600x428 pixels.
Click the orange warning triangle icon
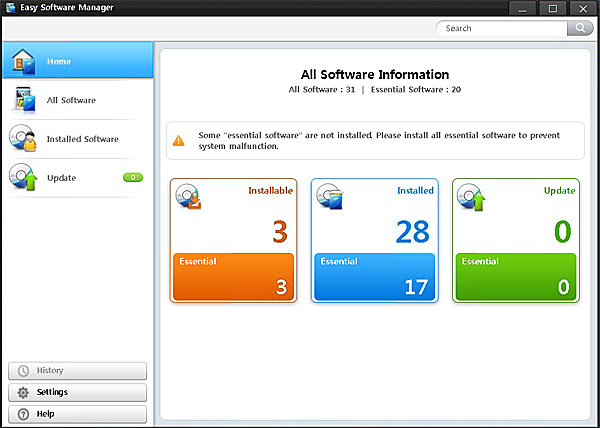178,141
